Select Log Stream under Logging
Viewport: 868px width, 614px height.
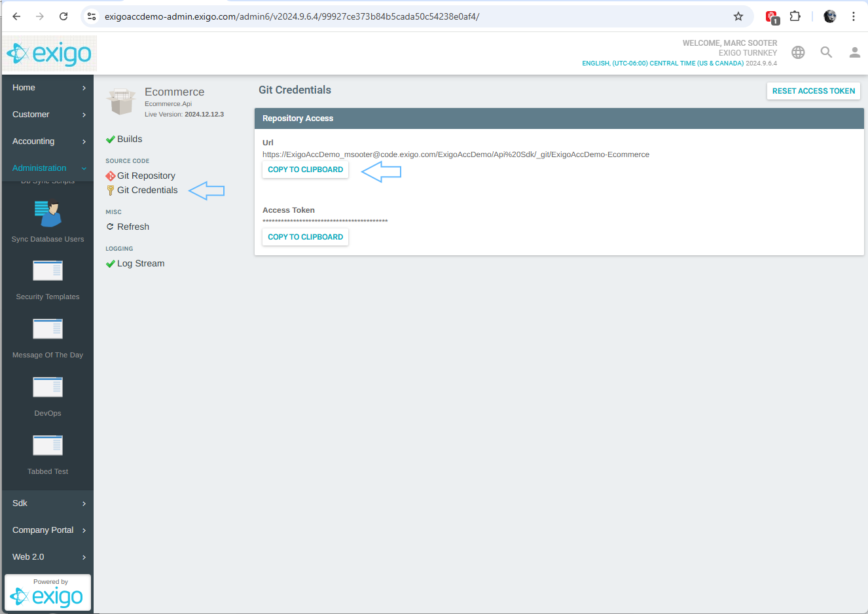coord(140,263)
